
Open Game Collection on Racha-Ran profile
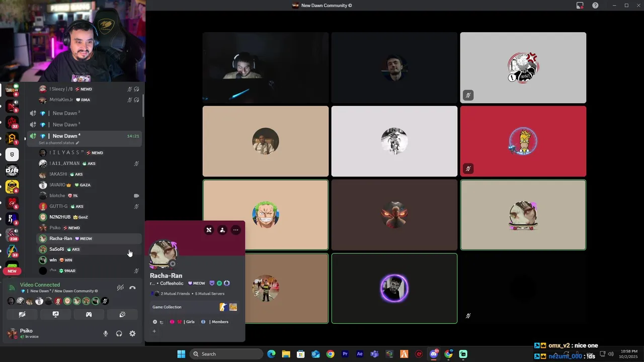coord(195,307)
